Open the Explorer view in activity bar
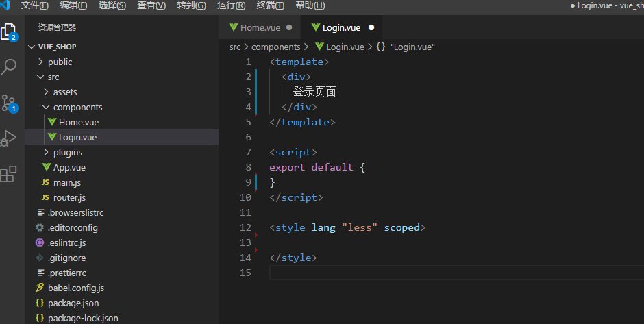Image resolution: width=644 pixels, height=324 pixels. [9, 32]
